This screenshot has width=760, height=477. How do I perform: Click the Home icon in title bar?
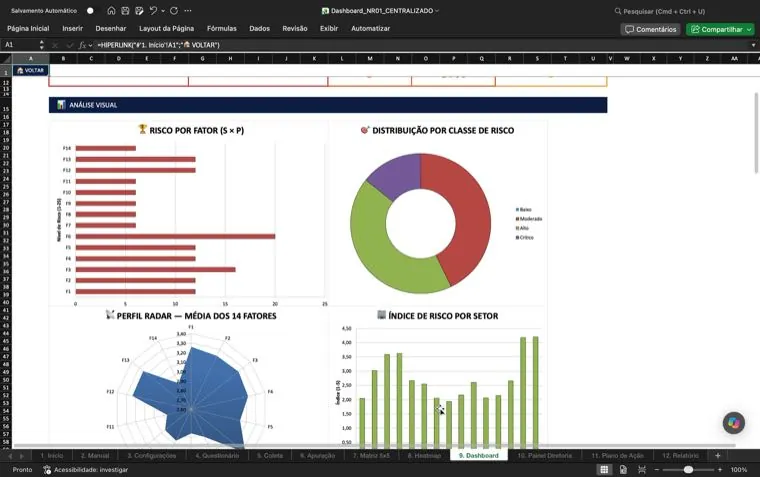111,11
